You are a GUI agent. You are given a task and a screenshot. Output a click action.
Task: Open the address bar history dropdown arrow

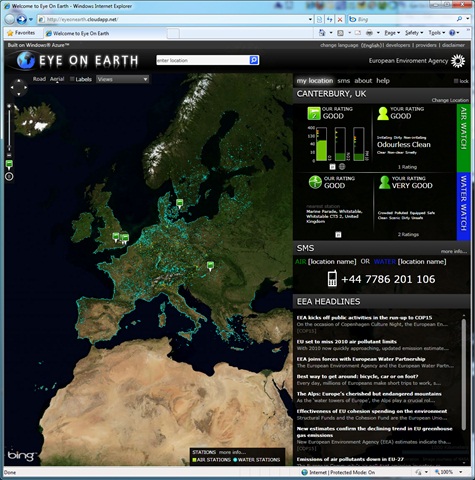(310, 19)
